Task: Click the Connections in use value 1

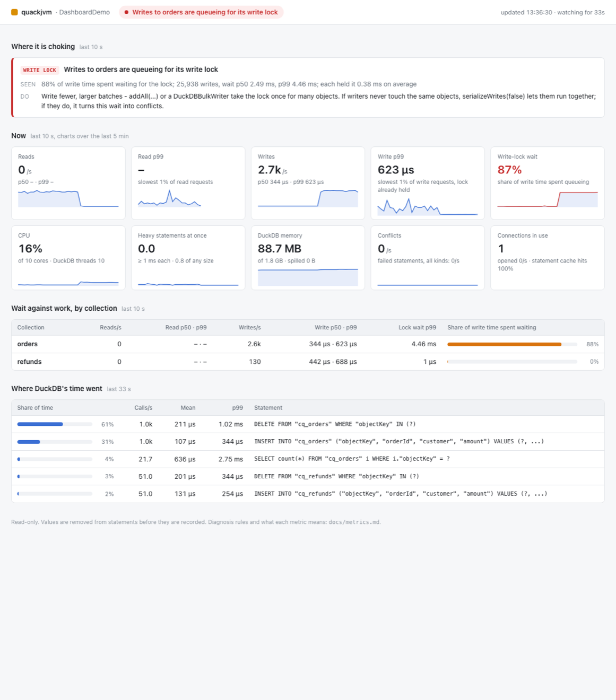Action: point(501,249)
